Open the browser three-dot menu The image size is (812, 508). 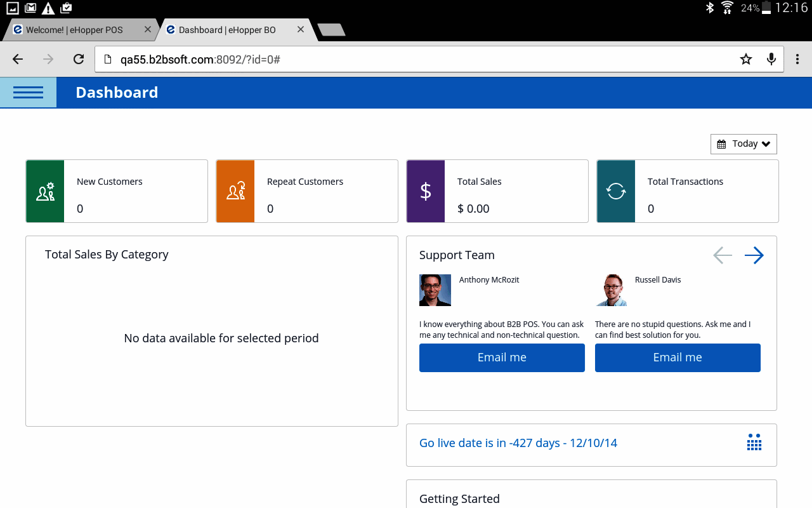(x=797, y=59)
